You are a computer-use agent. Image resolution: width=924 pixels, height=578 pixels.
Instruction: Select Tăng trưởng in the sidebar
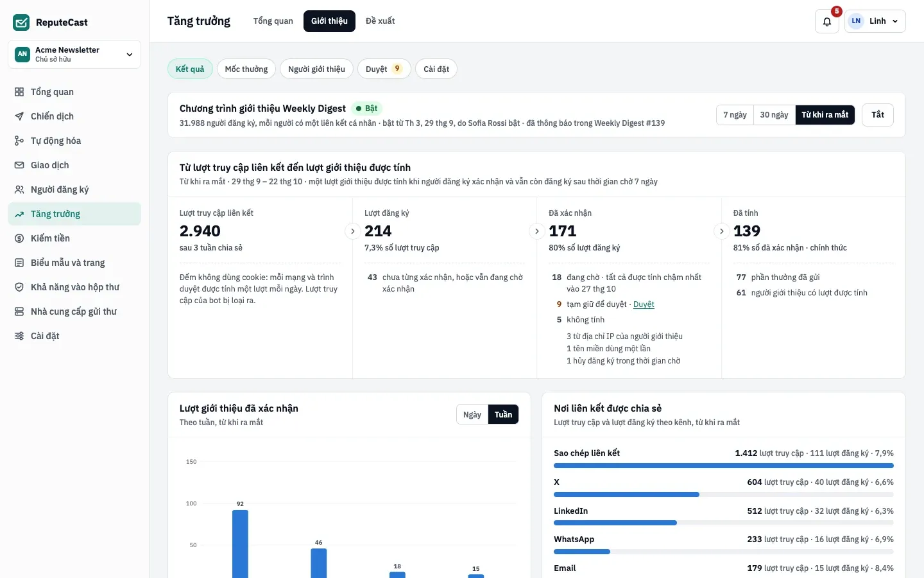pyautogui.click(x=74, y=214)
